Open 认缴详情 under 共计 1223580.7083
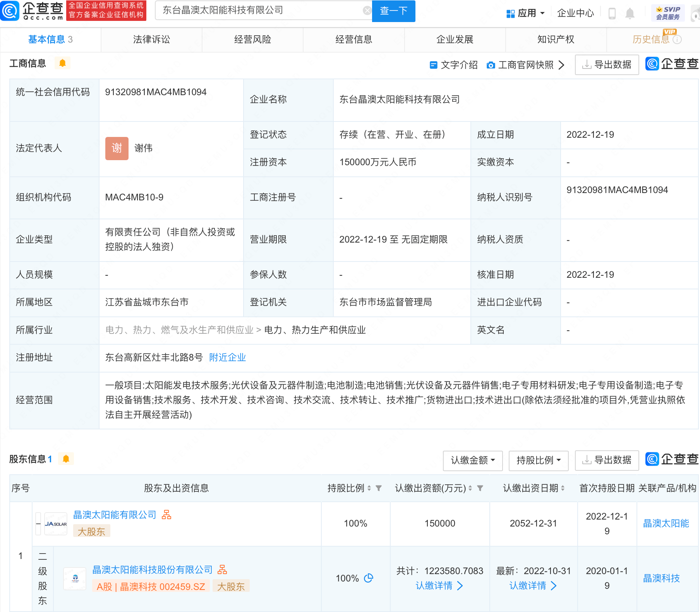This screenshot has height=612, width=700. point(439,586)
